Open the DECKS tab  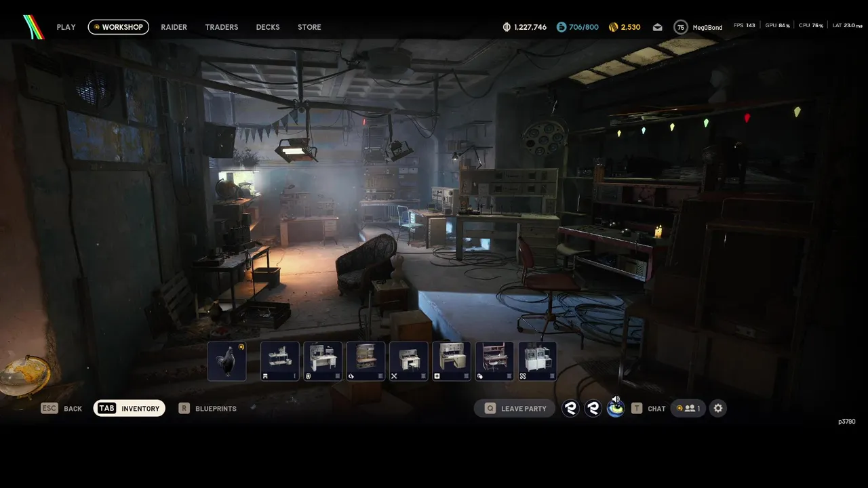coord(268,27)
